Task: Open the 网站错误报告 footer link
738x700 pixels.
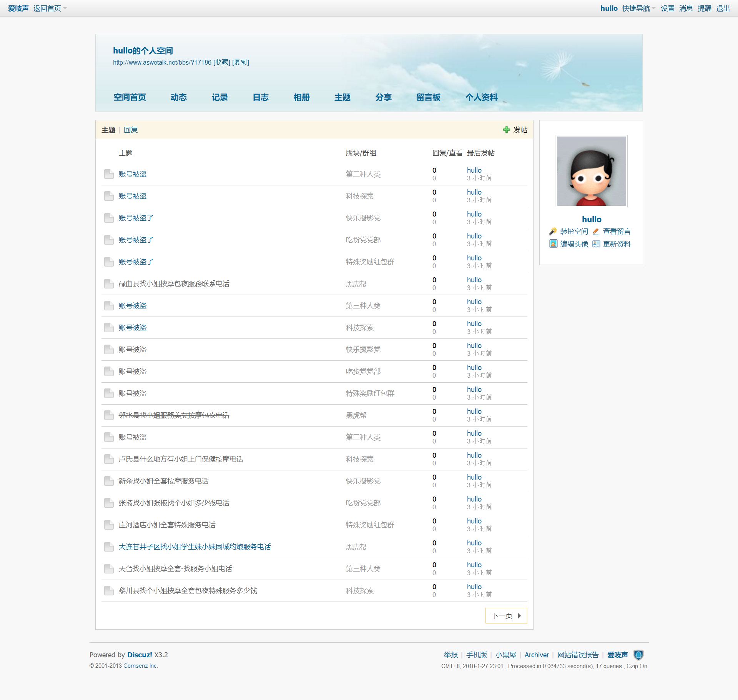Action: [578, 655]
